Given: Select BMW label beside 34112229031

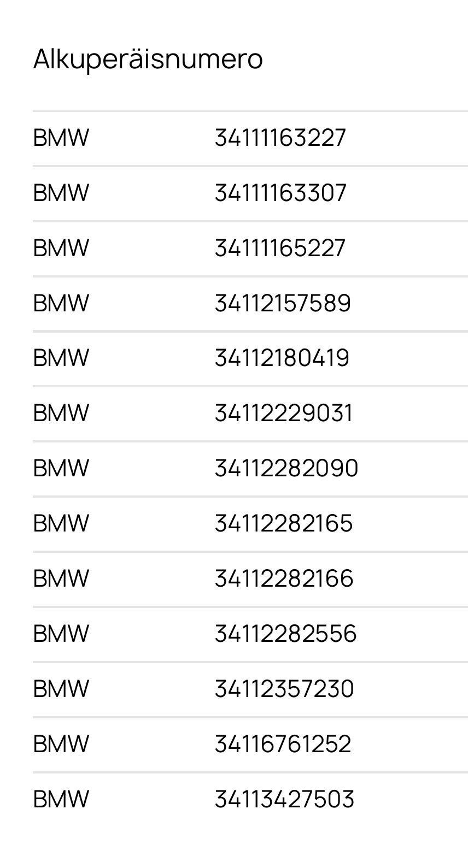Looking at the screenshot, I should pos(61,413).
